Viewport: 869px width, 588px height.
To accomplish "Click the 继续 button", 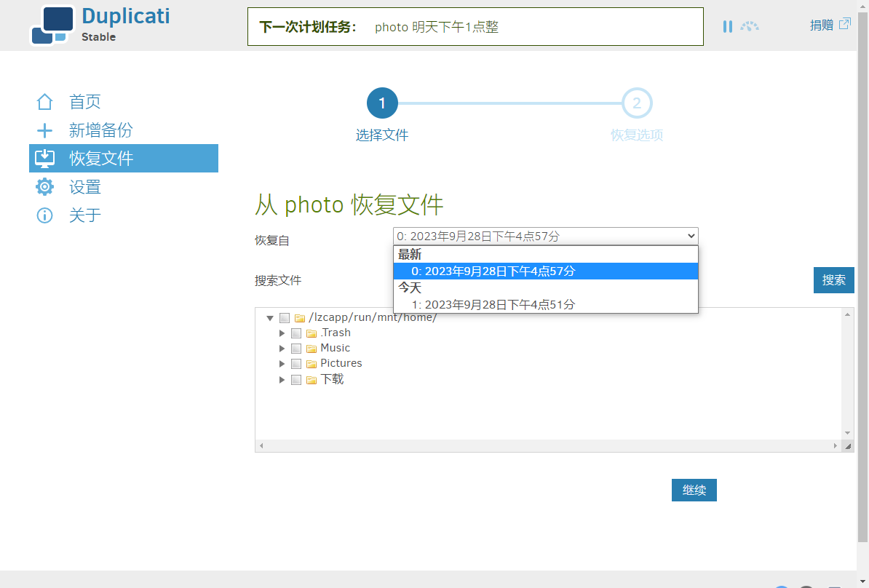I will click(x=694, y=490).
